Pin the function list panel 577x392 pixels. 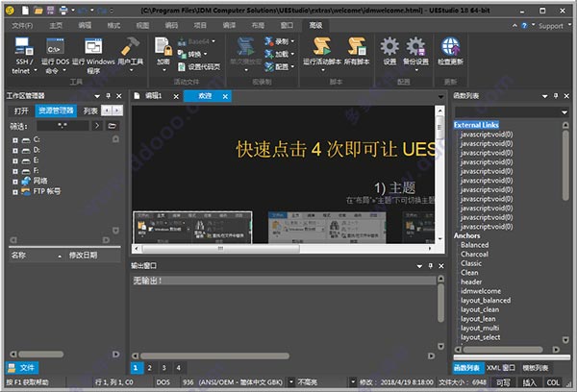pyautogui.click(x=556, y=96)
